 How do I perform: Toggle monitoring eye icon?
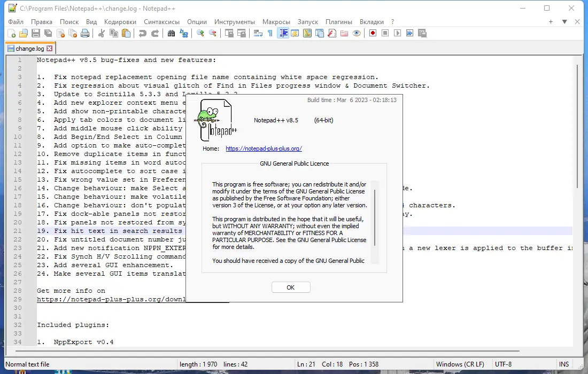coord(357,33)
